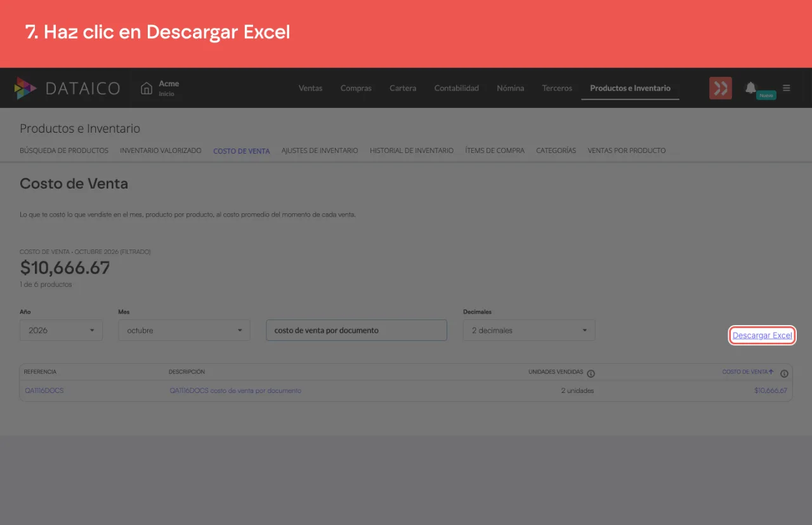Sort by Costo de Venta column header
This screenshot has width=812, height=525.
748,372
